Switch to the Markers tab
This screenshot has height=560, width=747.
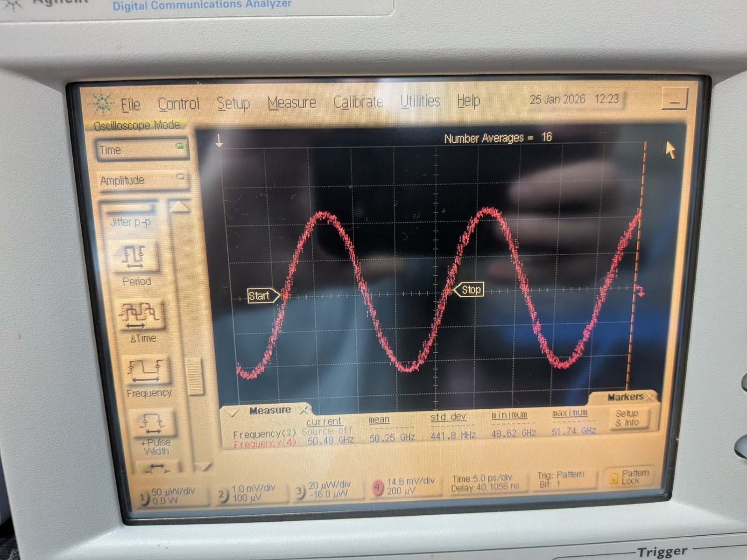point(625,397)
